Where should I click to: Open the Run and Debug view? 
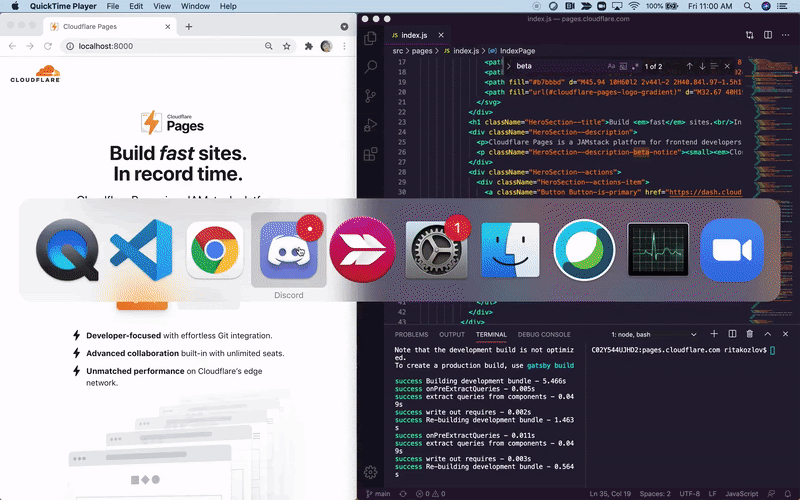(370, 125)
